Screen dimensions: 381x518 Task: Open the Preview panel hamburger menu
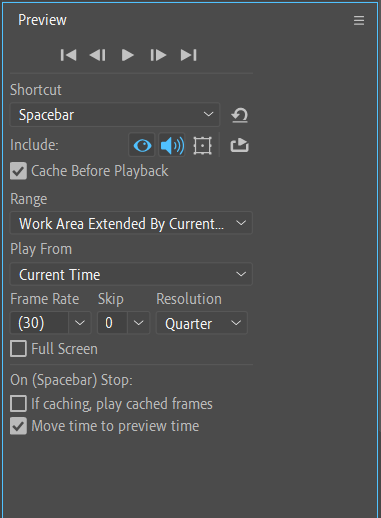click(359, 21)
